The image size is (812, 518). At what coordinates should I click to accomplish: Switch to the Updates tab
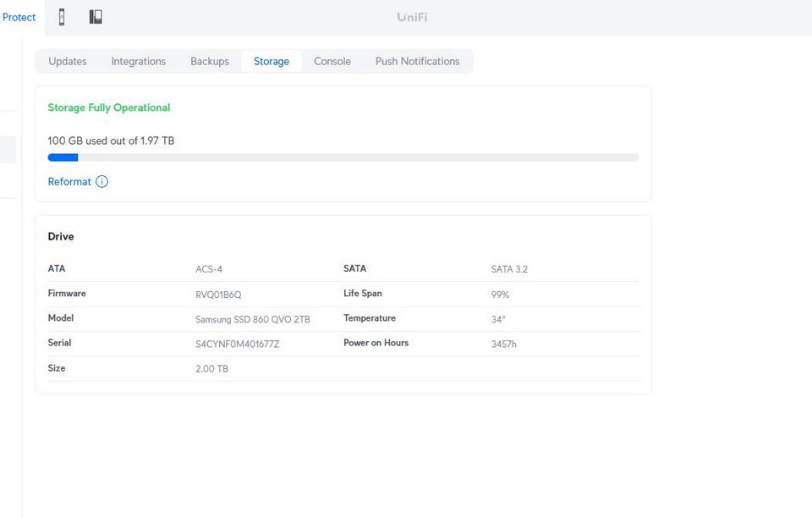point(68,61)
